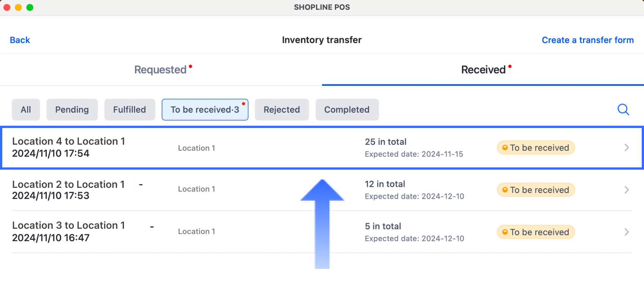The image size is (644, 306).
Task: Open the Location 2 transfer chevron arrow
Action: [627, 190]
